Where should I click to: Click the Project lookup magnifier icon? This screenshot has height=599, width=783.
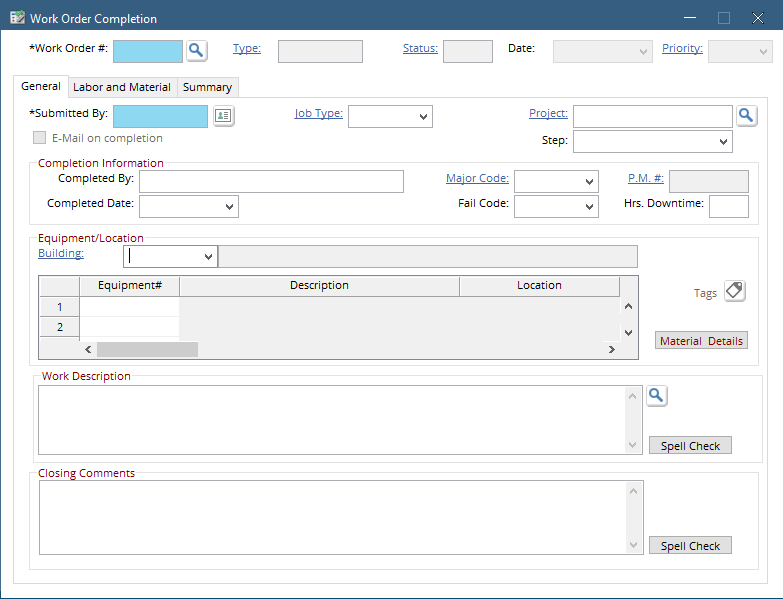click(x=747, y=116)
